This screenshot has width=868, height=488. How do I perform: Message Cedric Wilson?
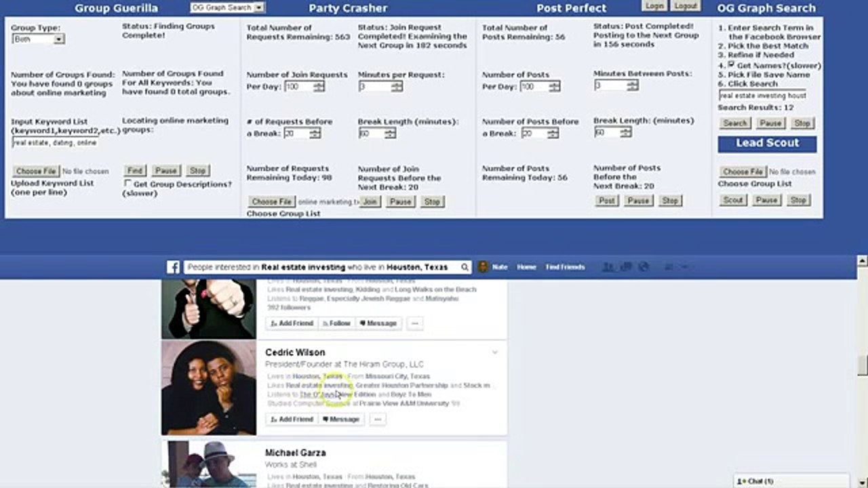pyautogui.click(x=341, y=420)
